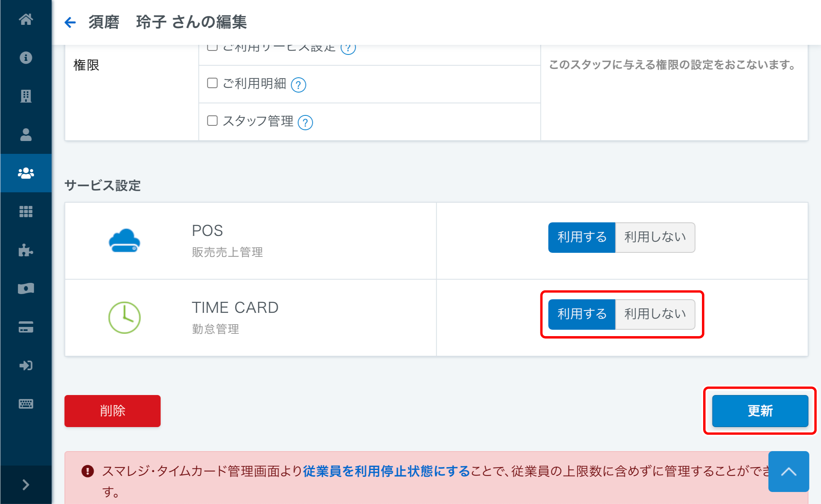Click the keyboard icon in sidebar
The image size is (821, 504).
click(x=26, y=404)
